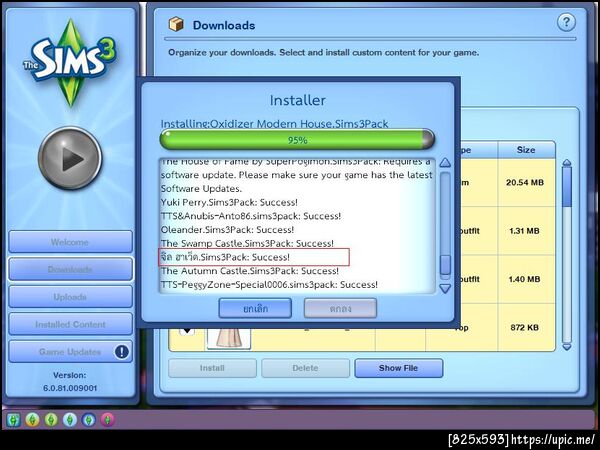The width and height of the screenshot is (600, 450).
Task: Click the green 95% progress bar
Action: pyautogui.click(x=297, y=140)
